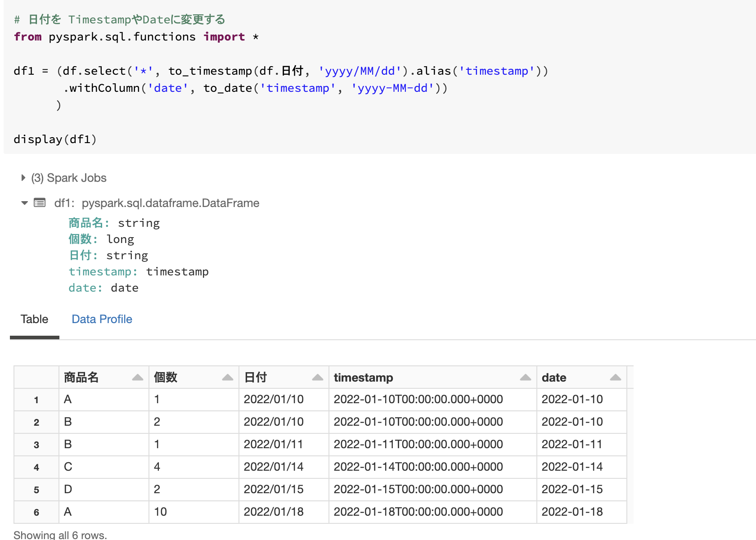The height and width of the screenshot is (540, 756).
Task: Select 個数 cell 4 in row 4
Action: (x=194, y=467)
